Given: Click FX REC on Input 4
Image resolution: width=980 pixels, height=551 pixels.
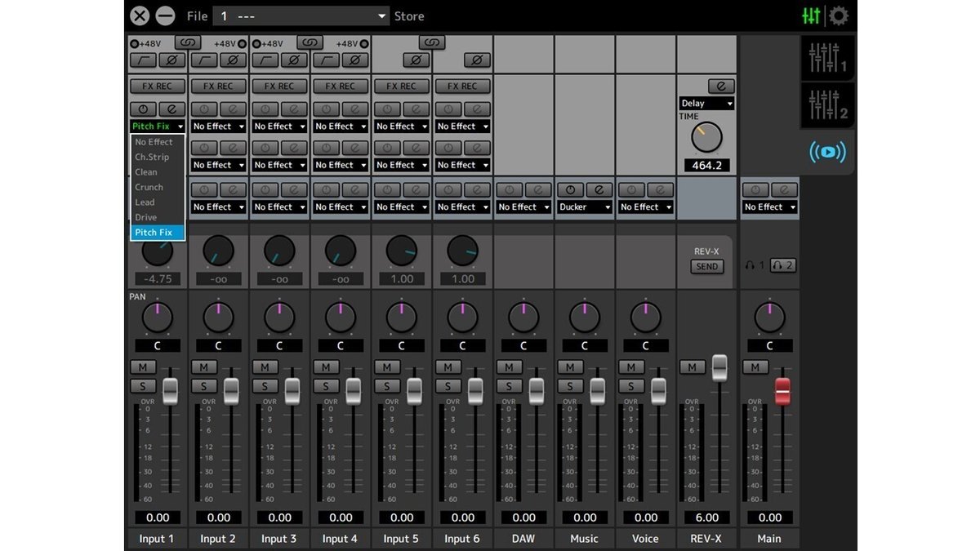Looking at the screenshot, I should click(x=341, y=86).
